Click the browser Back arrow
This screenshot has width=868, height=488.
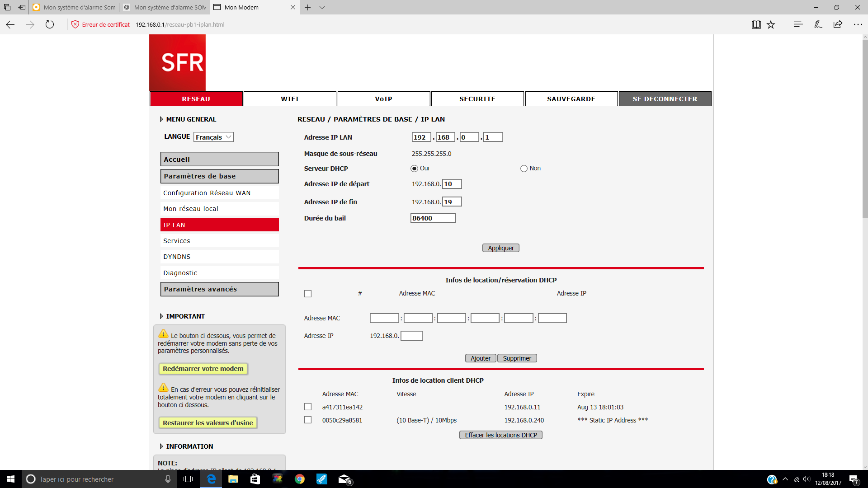[10, 24]
